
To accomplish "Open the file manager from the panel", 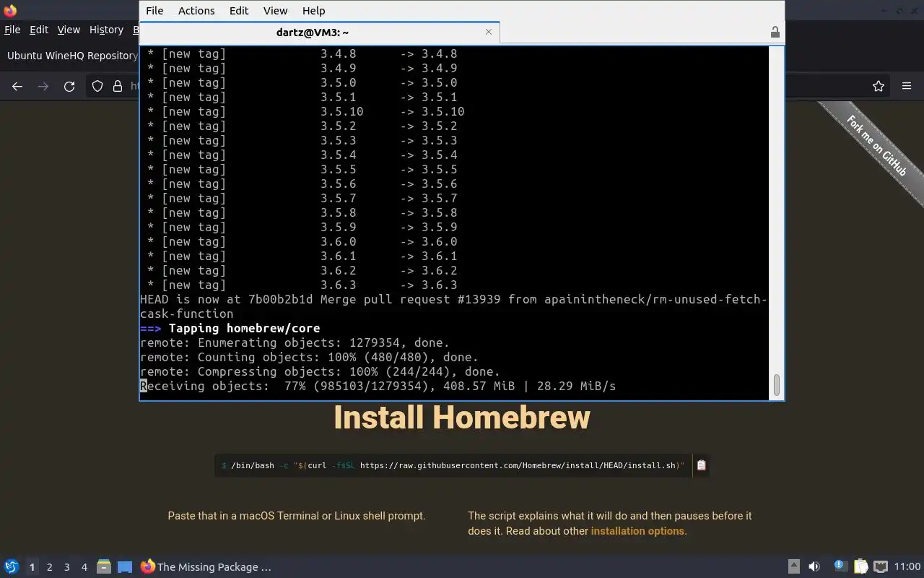I will click(104, 567).
